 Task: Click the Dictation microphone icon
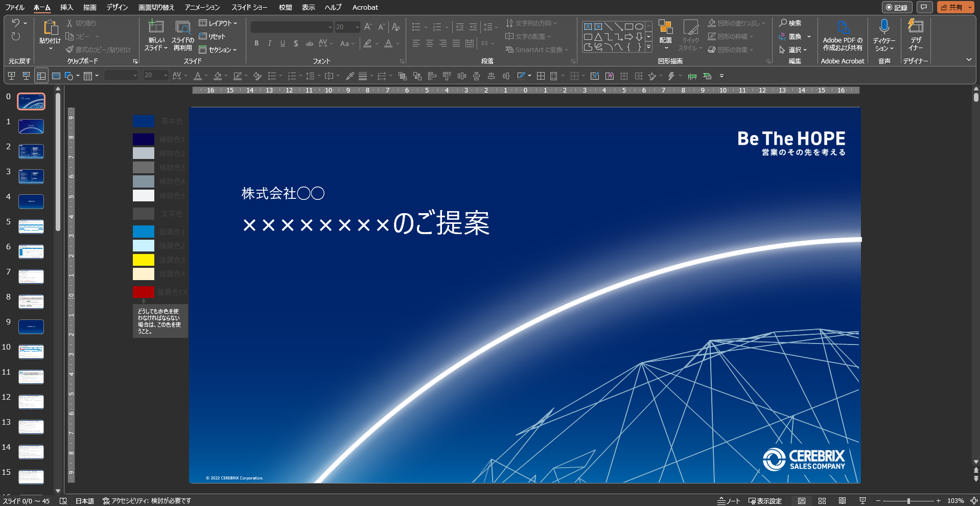pos(884,27)
